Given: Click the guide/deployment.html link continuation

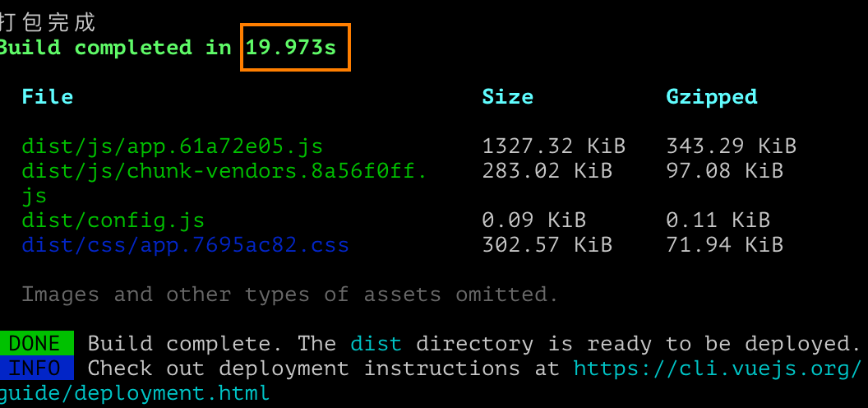Looking at the screenshot, I should coord(135,393).
